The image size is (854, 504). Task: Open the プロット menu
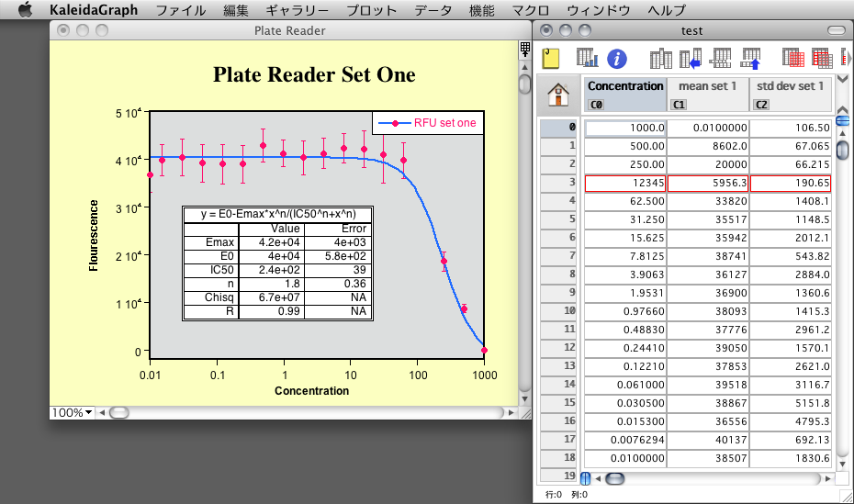[x=372, y=10]
